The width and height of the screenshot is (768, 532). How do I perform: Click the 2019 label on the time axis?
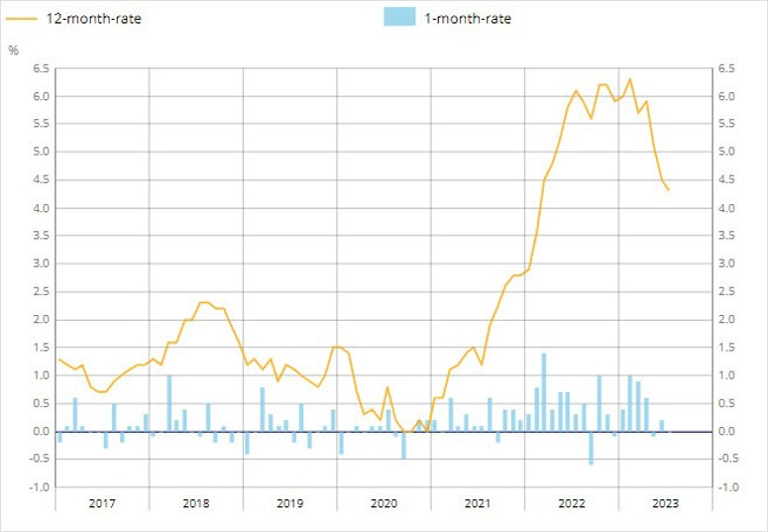pyautogui.click(x=289, y=503)
